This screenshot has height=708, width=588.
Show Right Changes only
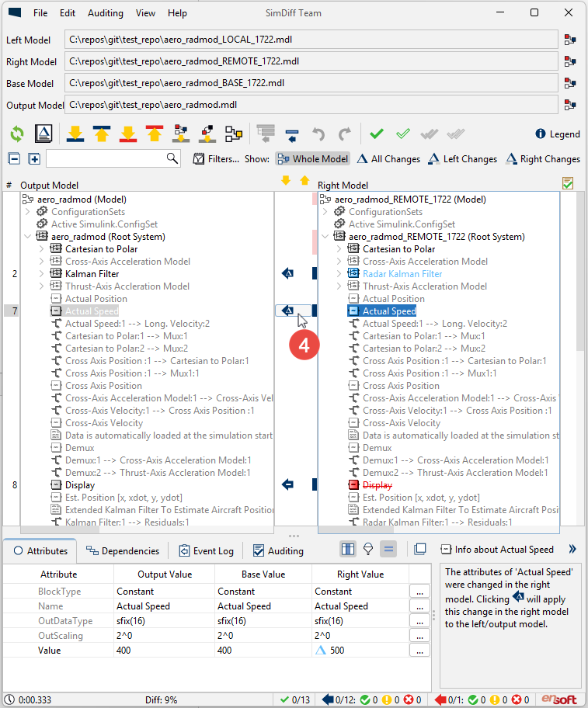tap(543, 159)
